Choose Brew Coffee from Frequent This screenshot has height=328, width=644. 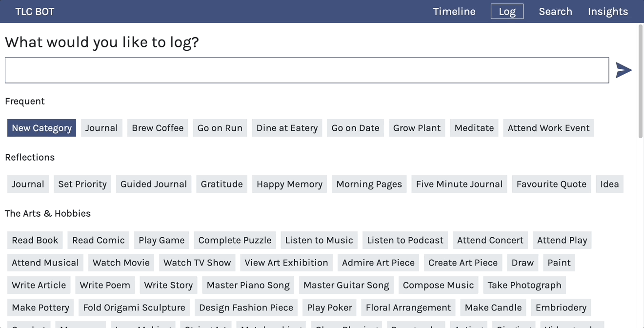click(x=158, y=128)
